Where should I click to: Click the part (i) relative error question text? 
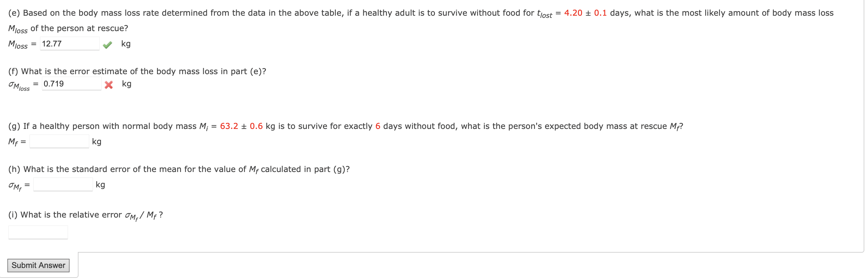(x=85, y=215)
